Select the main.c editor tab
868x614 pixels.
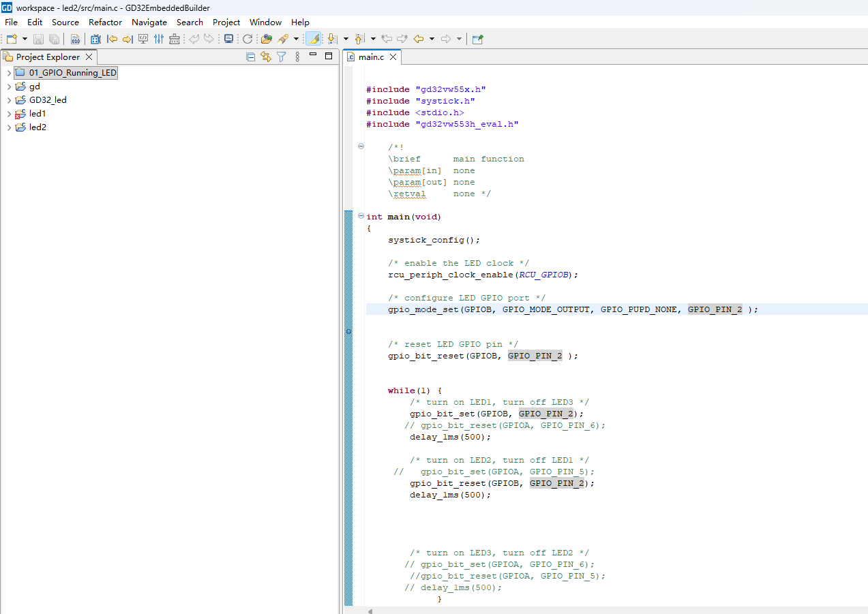[370, 57]
